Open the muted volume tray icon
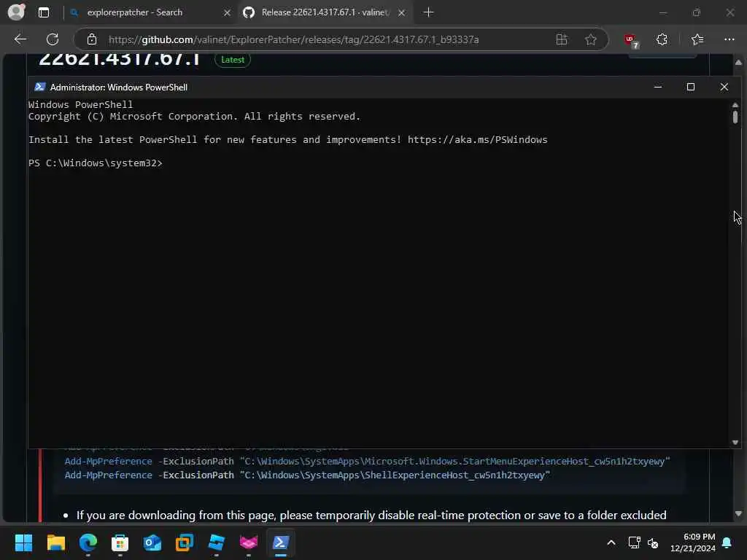The height and width of the screenshot is (560, 747). [653, 542]
